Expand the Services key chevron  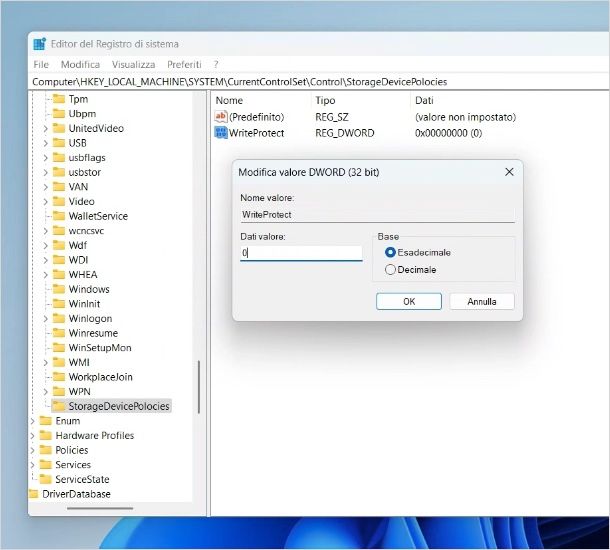tap(33, 465)
